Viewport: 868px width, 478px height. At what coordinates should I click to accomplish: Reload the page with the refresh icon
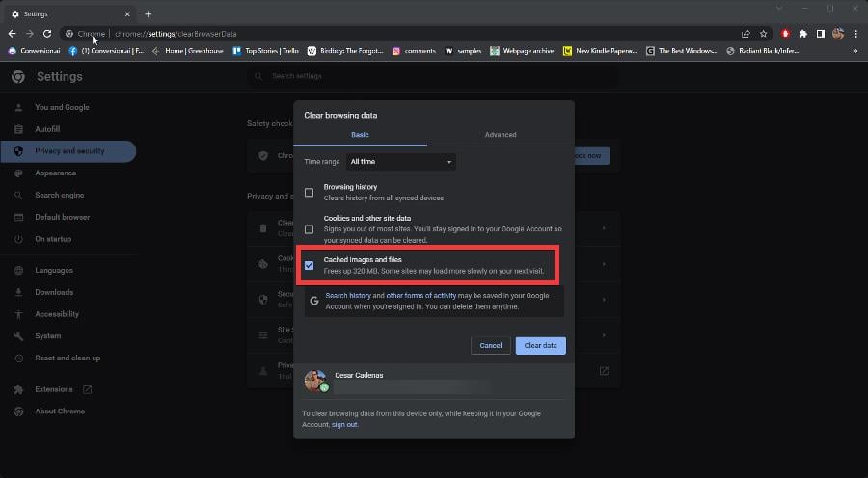[x=47, y=34]
